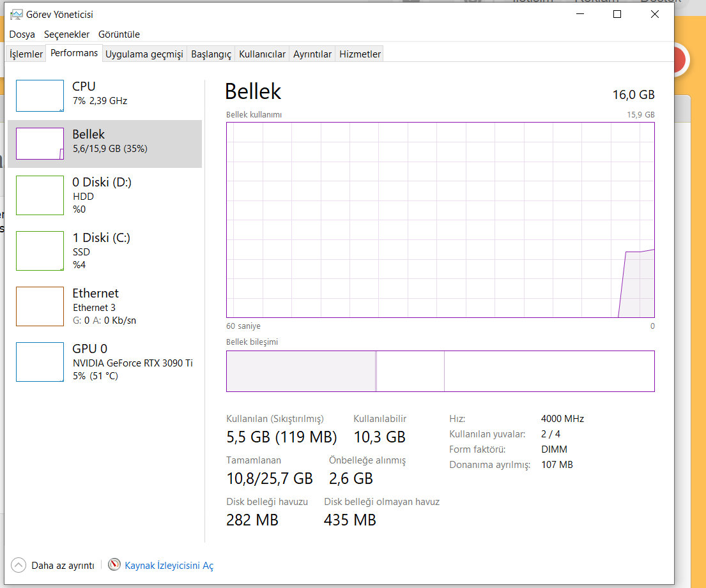Switch to Uygulama geçmişi tab
This screenshot has height=588, width=706.
tap(144, 54)
